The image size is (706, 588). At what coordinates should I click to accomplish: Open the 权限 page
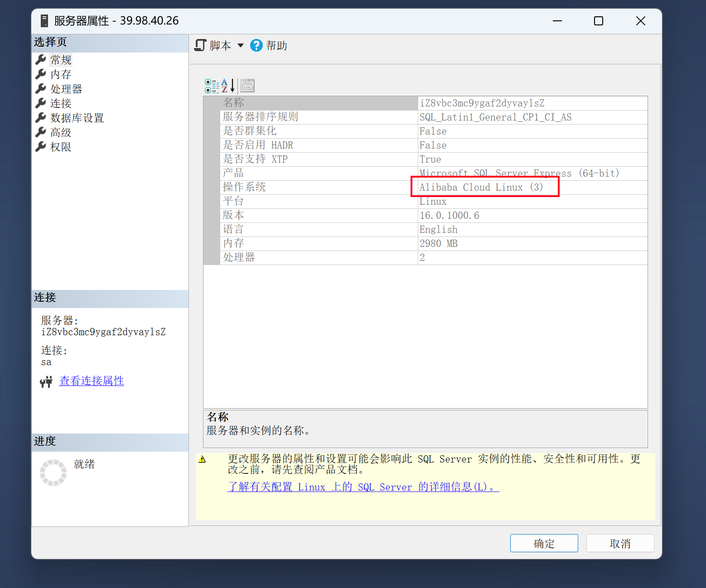[61, 147]
